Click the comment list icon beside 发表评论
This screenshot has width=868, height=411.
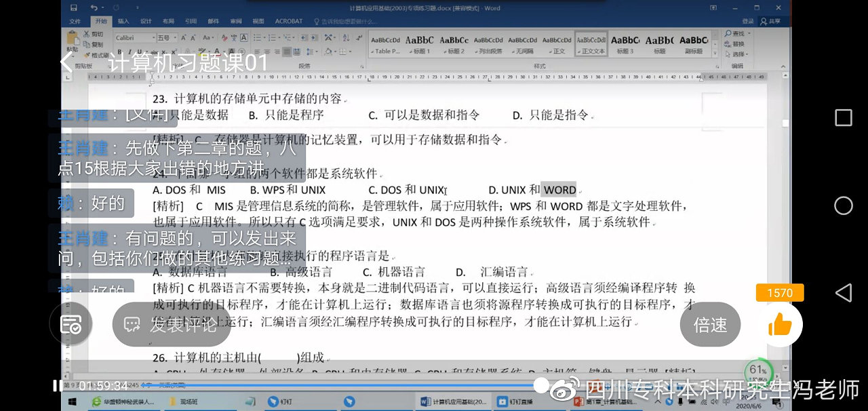coord(71,324)
